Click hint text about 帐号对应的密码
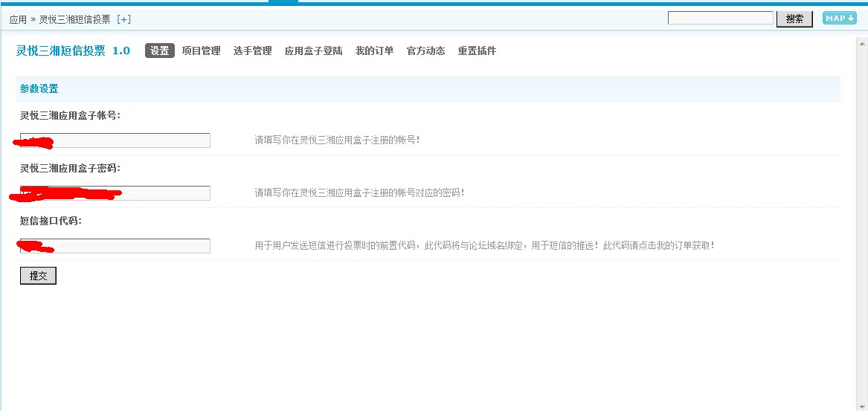Image resolution: width=868 pixels, height=411 pixels. click(359, 192)
